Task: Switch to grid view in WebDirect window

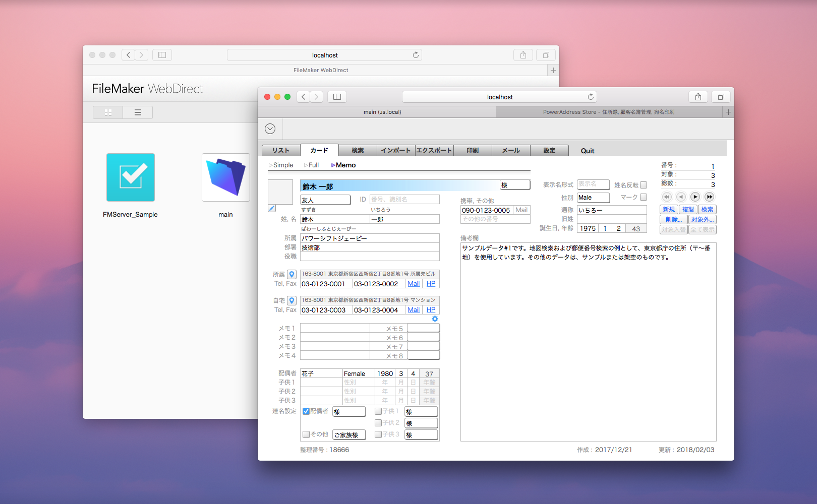Action: (x=108, y=112)
